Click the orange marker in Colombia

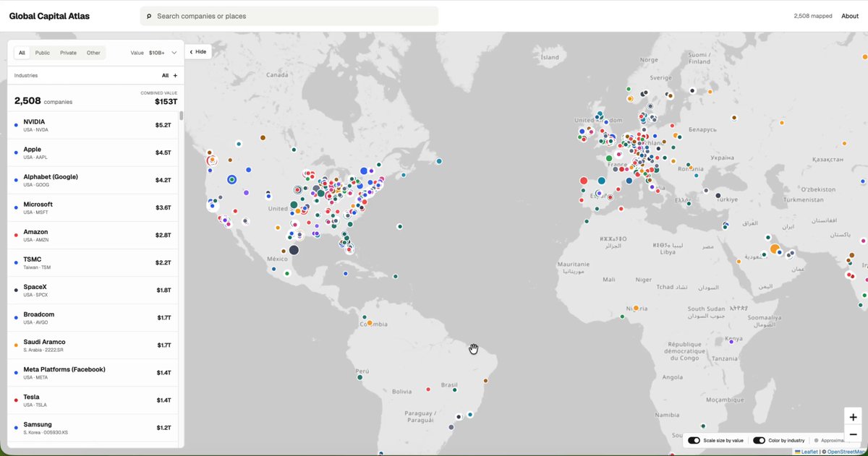point(370,323)
